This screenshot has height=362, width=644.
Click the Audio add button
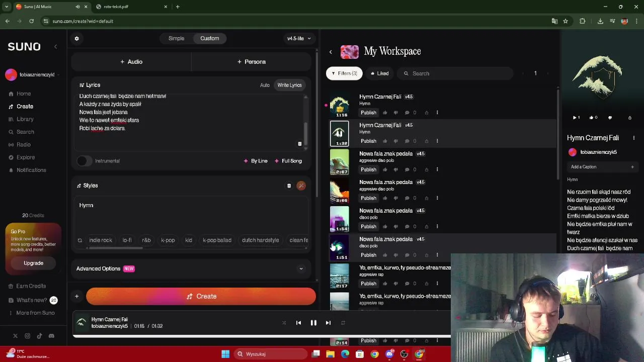[x=131, y=62]
